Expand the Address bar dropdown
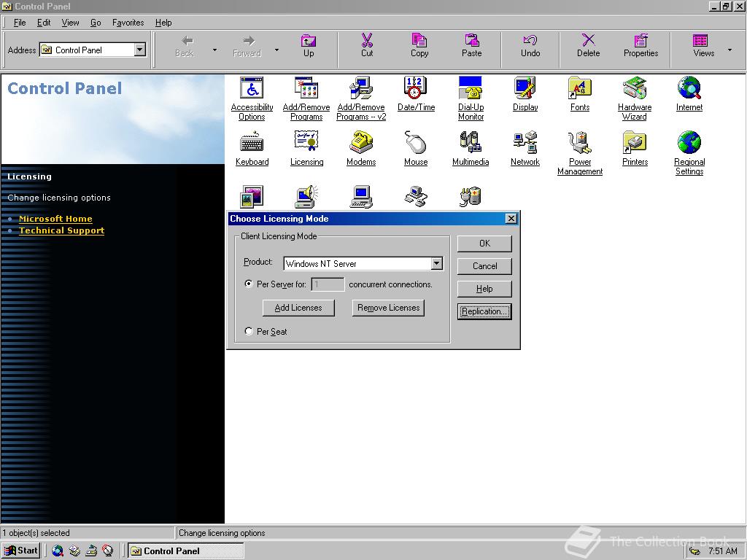This screenshot has height=560, width=747. [x=140, y=50]
